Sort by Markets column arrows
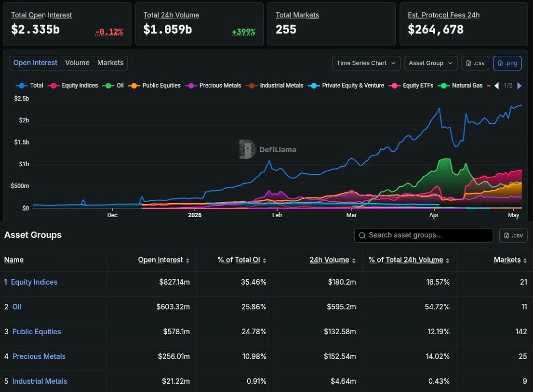The height and width of the screenshot is (392, 533). [x=525, y=261]
